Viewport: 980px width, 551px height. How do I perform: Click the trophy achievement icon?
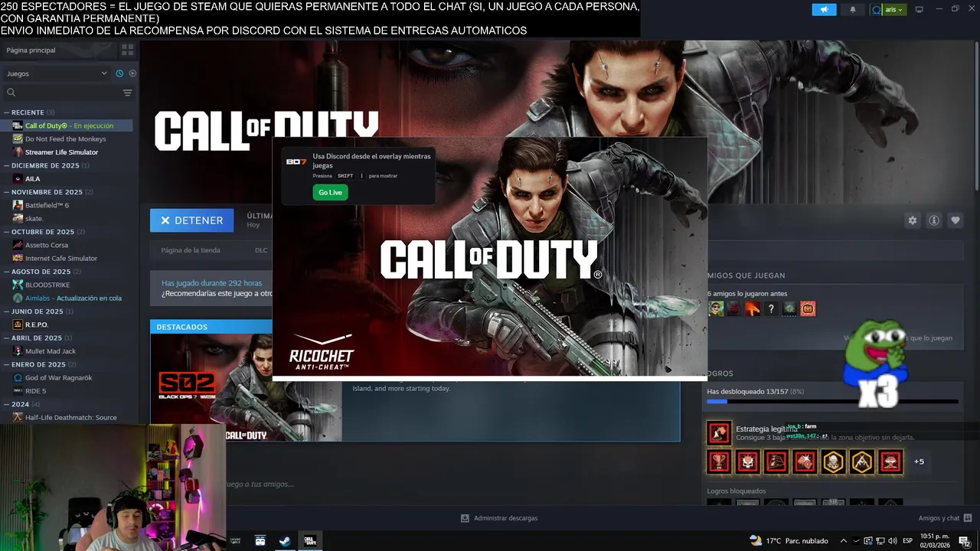tap(719, 461)
